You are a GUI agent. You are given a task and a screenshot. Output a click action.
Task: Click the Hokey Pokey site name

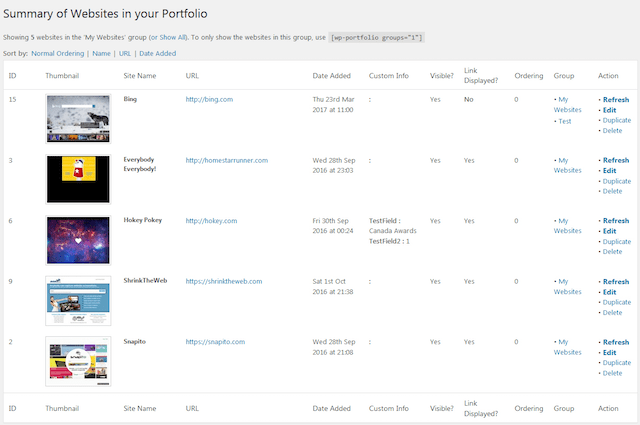pos(143,220)
